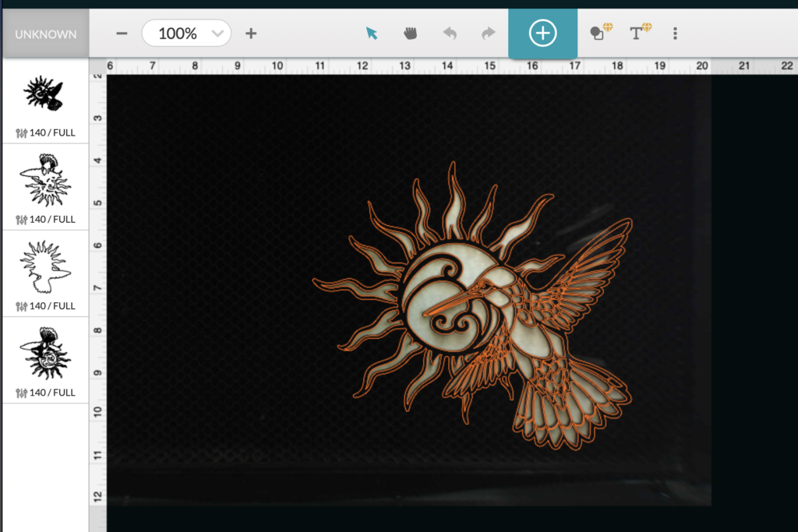Select the hand pan tool
798x532 pixels.
click(x=410, y=33)
